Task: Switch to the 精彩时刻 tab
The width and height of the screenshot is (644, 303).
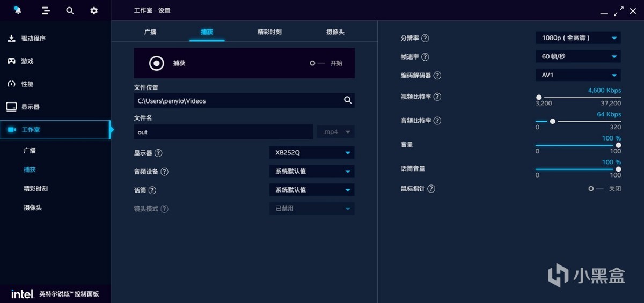Action: tap(269, 32)
